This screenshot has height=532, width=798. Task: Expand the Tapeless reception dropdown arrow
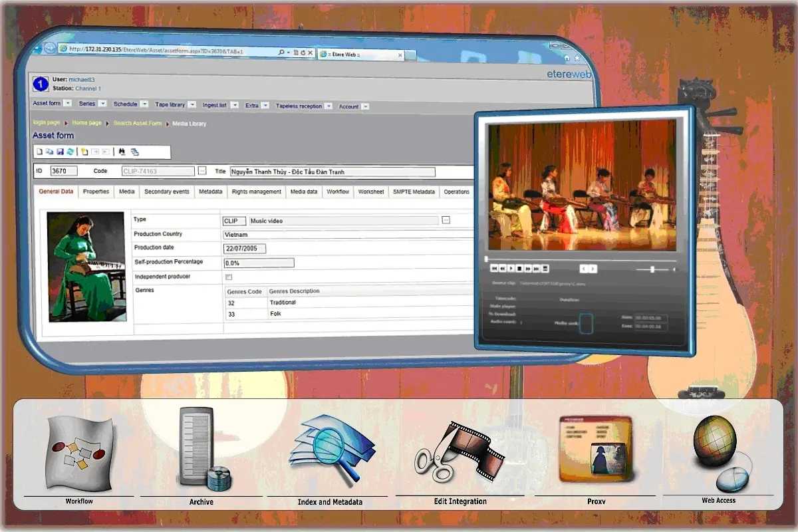pyautogui.click(x=329, y=106)
